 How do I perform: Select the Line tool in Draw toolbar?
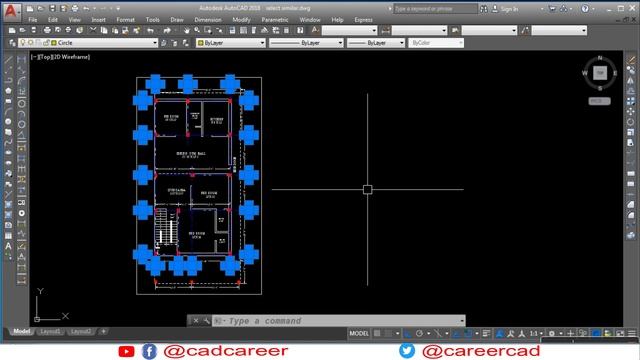click(x=8, y=60)
